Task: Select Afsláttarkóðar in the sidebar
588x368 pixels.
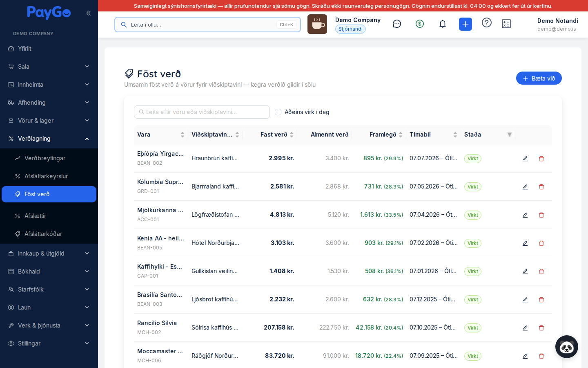Action: 49,234
